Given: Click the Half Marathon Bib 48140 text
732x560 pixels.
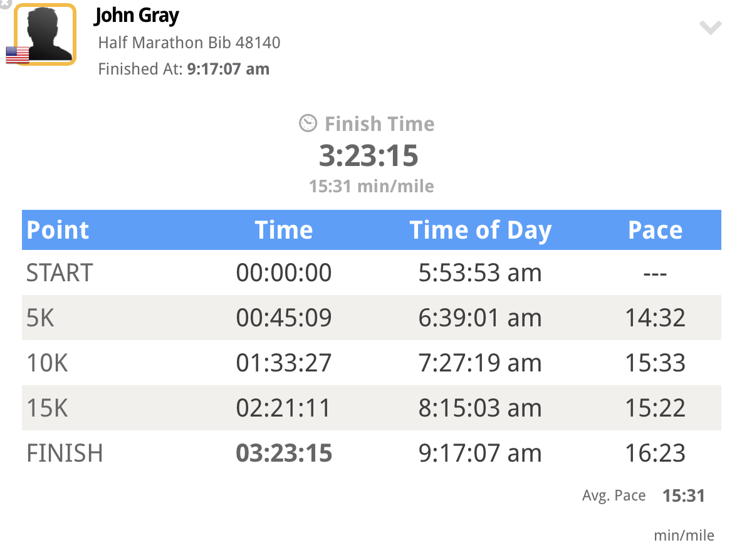Looking at the screenshot, I should tap(189, 43).
